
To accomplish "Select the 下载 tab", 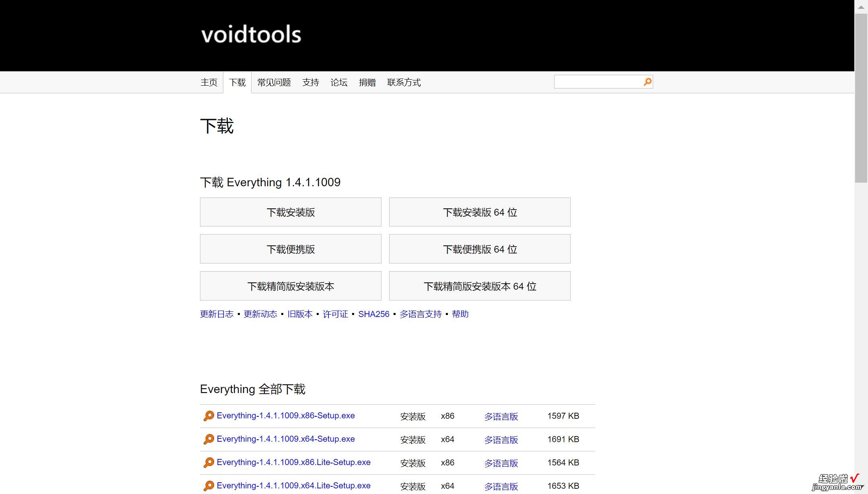I will coord(237,82).
